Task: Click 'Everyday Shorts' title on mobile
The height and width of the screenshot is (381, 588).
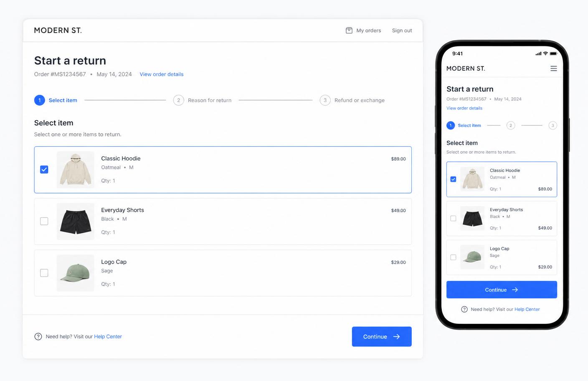Action: coord(506,210)
